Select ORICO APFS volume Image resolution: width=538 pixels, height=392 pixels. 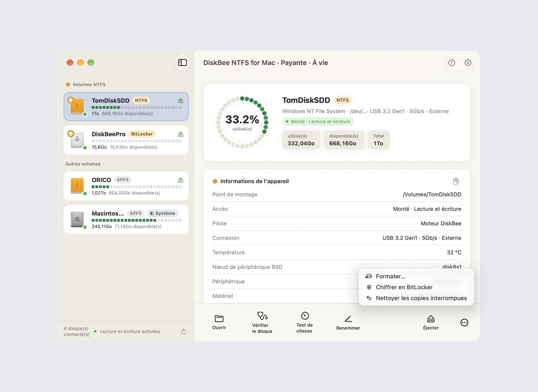(x=126, y=186)
